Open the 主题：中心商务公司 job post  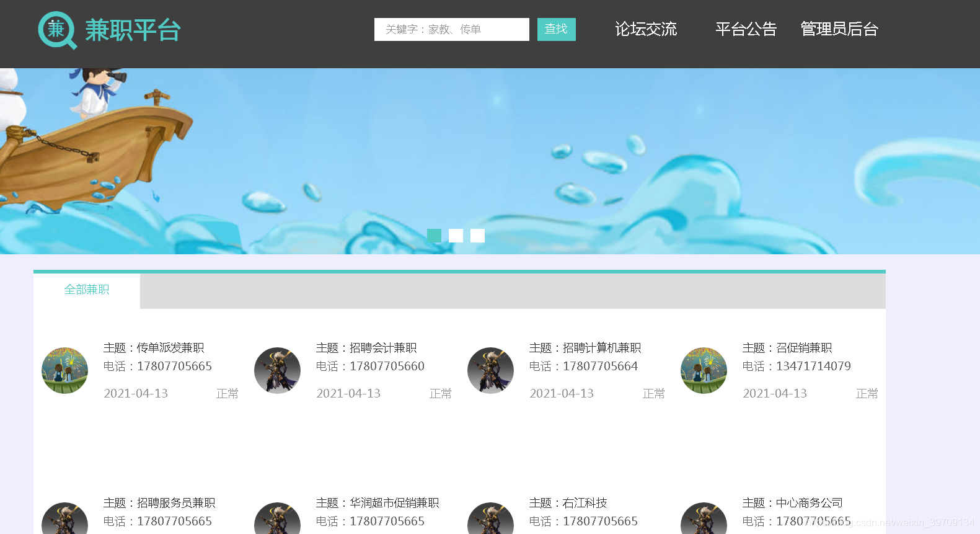(793, 503)
